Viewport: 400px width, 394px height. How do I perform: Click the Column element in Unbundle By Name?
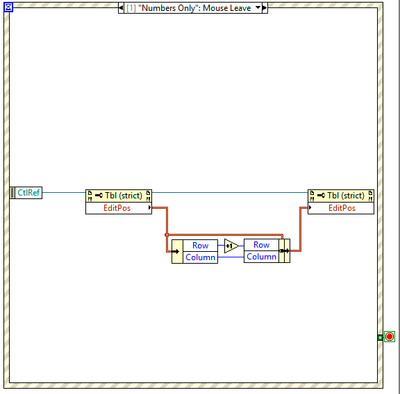tap(200, 257)
